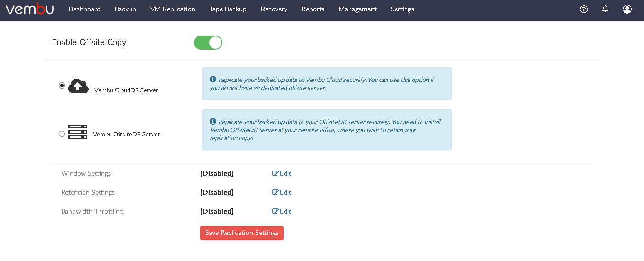
Task: Click the Vembu OffsiteDR Server label
Action: click(127, 134)
